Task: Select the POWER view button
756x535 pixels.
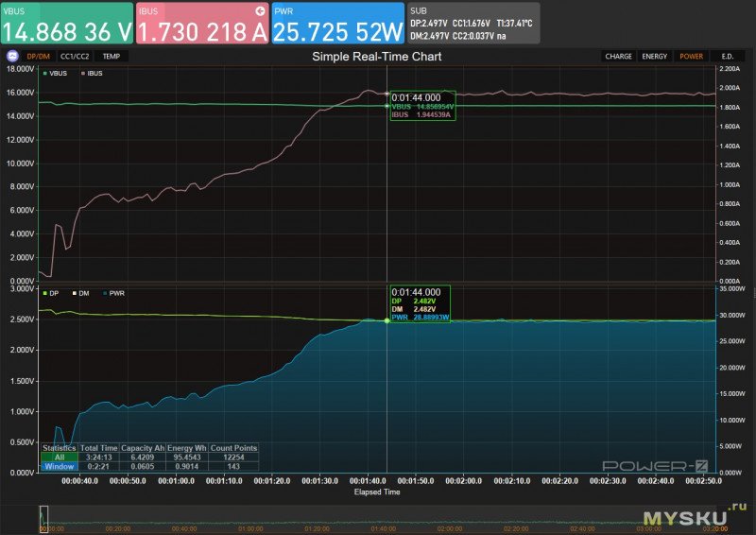Action: tap(691, 56)
